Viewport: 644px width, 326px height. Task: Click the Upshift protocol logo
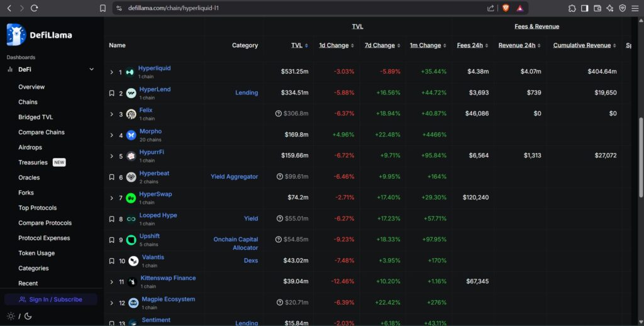click(131, 240)
